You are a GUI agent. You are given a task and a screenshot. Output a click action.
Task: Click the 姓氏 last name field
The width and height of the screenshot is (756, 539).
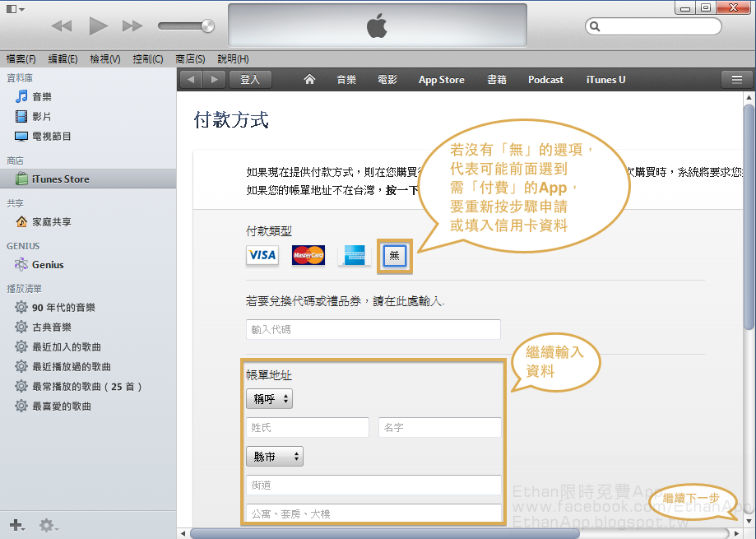(308, 427)
